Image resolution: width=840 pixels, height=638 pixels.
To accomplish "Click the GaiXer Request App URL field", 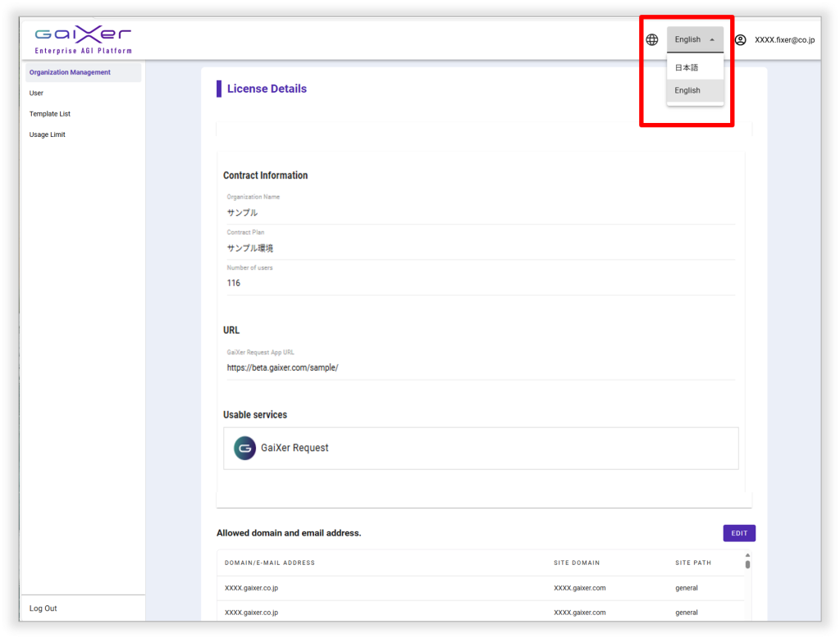I will pos(479,367).
